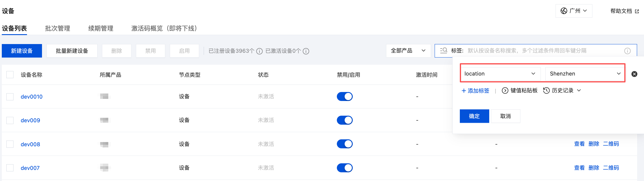This screenshot has height=181, width=644.
Task: Click the info icon inside search box
Action: [x=628, y=51]
